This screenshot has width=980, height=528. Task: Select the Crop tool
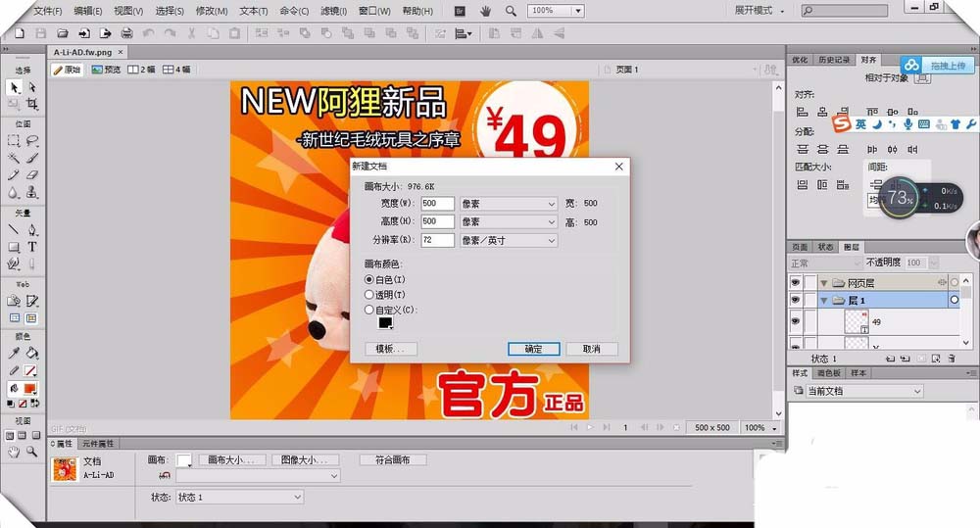[x=32, y=104]
